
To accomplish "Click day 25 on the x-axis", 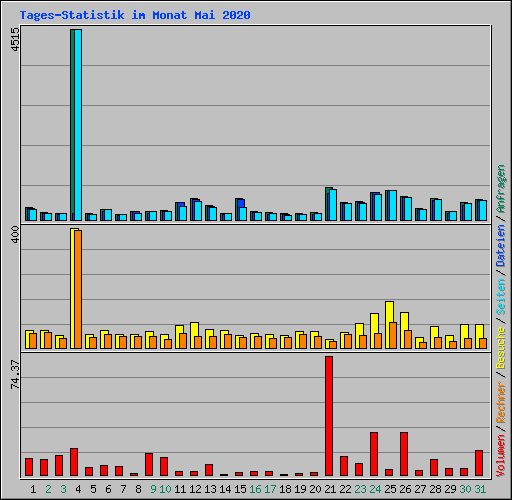I will click(x=390, y=489).
